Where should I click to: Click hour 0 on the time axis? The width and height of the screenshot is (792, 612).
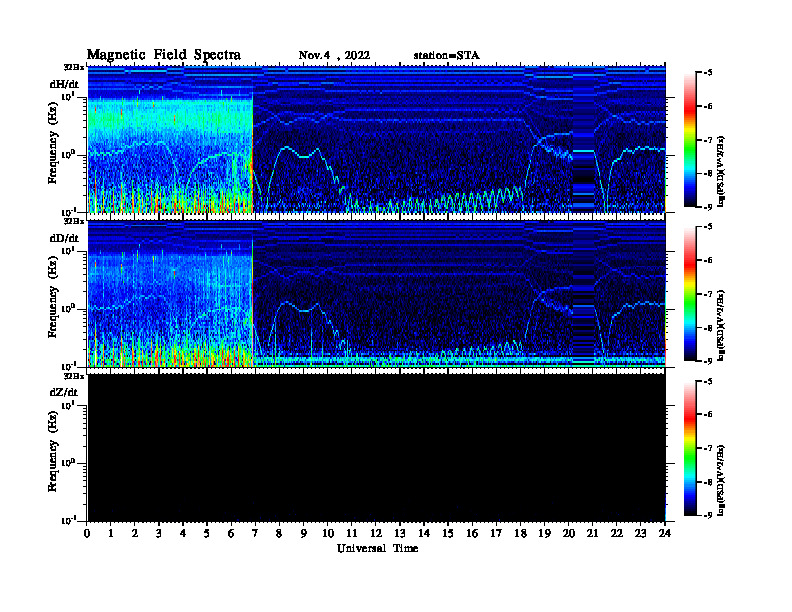(x=87, y=533)
